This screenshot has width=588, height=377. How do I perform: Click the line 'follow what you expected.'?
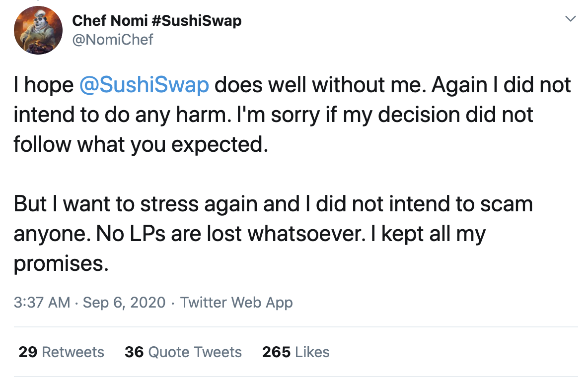pyautogui.click(x=141, y=145)
